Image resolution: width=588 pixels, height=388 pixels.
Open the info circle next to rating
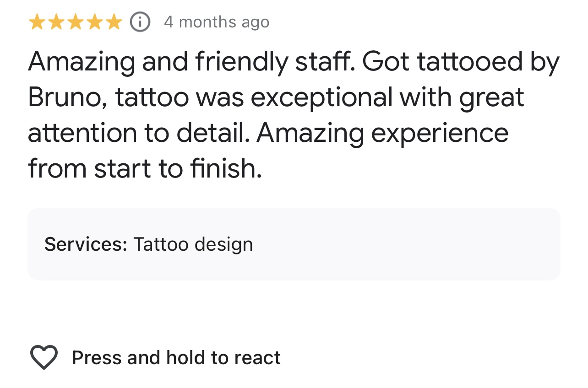coord(140,22)
